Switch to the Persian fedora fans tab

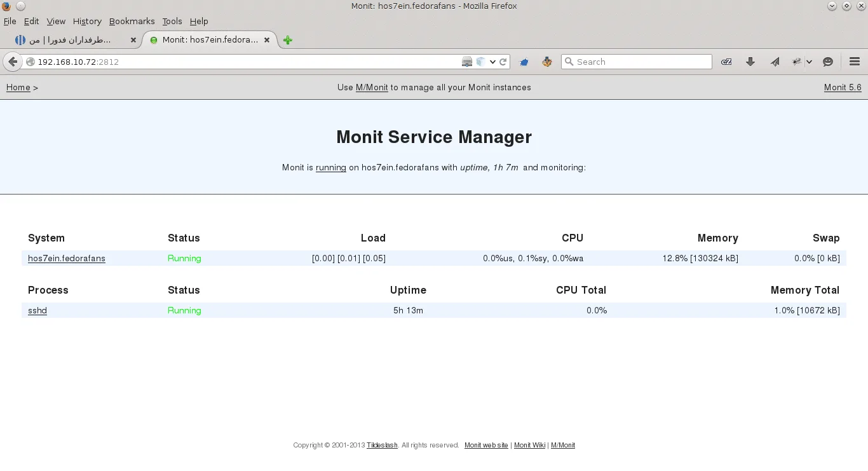point(70,39)
